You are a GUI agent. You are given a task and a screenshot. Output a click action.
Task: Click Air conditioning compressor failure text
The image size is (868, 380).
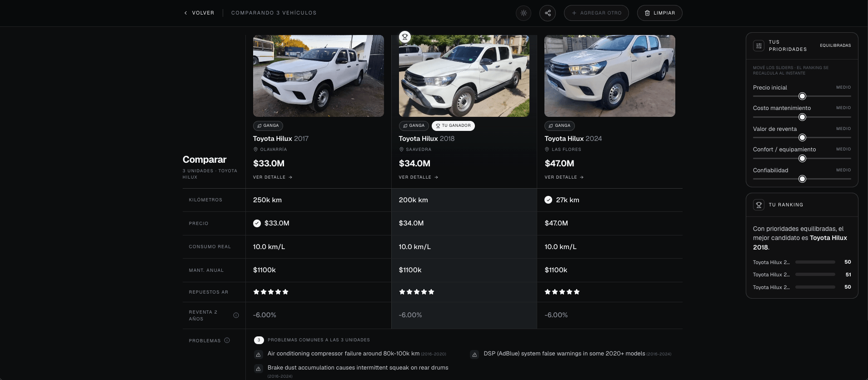(x=344, y=354)
